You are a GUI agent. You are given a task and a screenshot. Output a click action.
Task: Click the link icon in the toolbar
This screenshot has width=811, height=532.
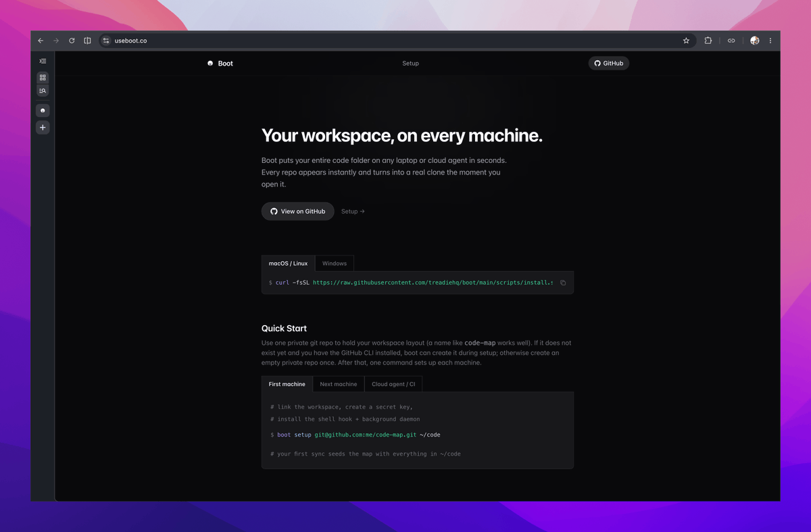[731, 41]
